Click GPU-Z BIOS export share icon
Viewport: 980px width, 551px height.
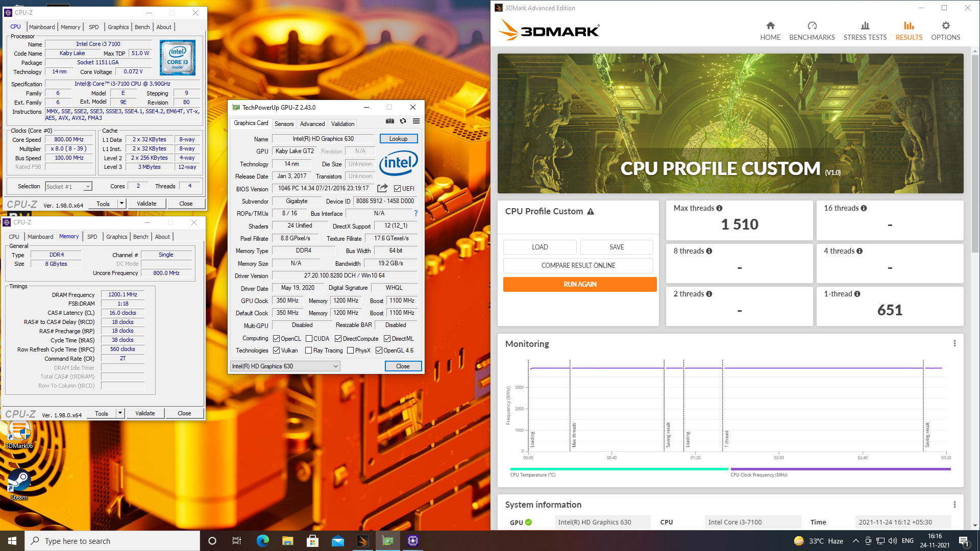pos(382,188)
